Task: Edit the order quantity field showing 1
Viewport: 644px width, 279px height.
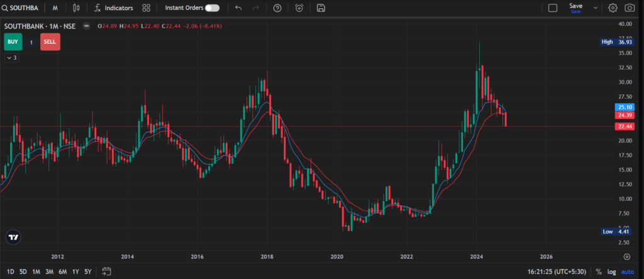Action: (31, 42)
